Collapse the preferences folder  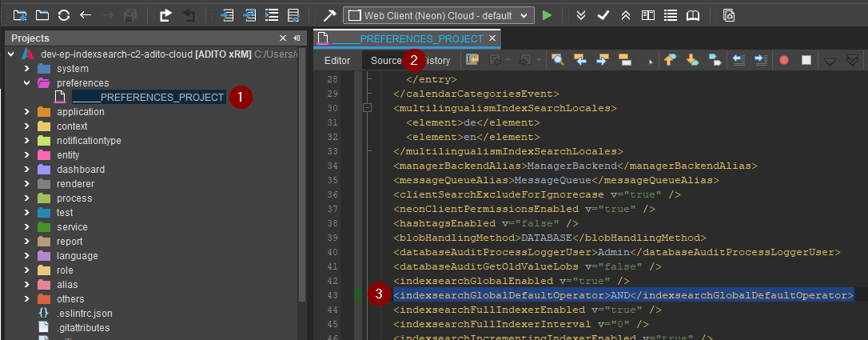coord(26,83)
